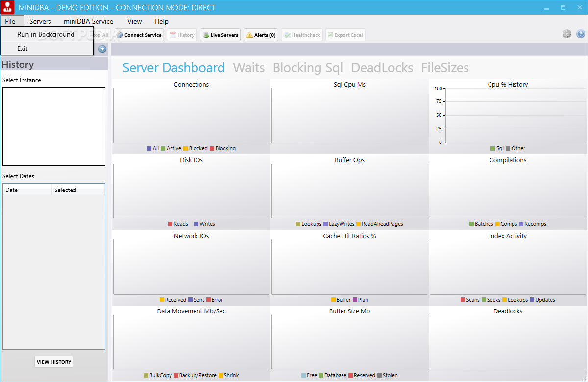Click the 'Other' legend swatch in Cpu % History
The width and height of the screenshot is (588, 382).
click(x=508, y=148)
